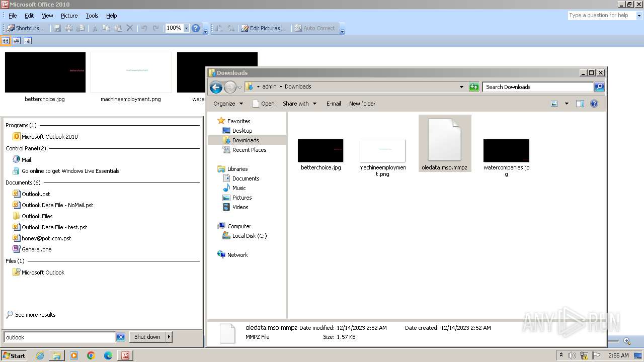Open the Share with dropdown
The height and width of the screenshot is (362, 644).
click(300, 104)
